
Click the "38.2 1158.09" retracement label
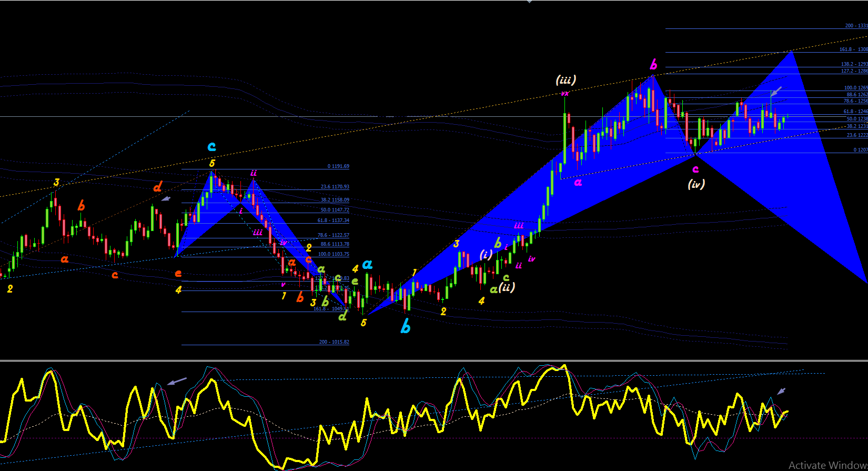click(335, 200)
